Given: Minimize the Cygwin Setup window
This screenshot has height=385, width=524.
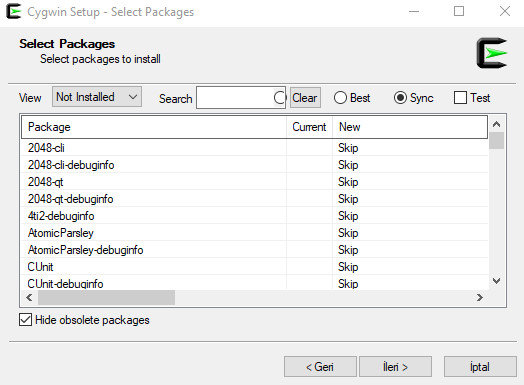Looking at the screenshot, I should (x=414, y=12).
